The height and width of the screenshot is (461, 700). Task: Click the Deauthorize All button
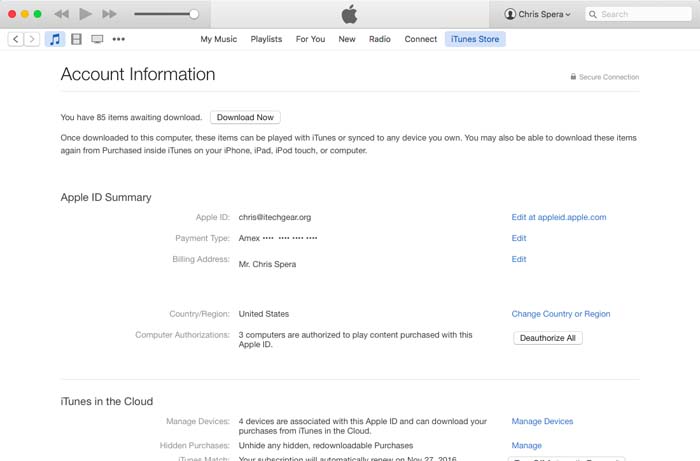[548, 338]
